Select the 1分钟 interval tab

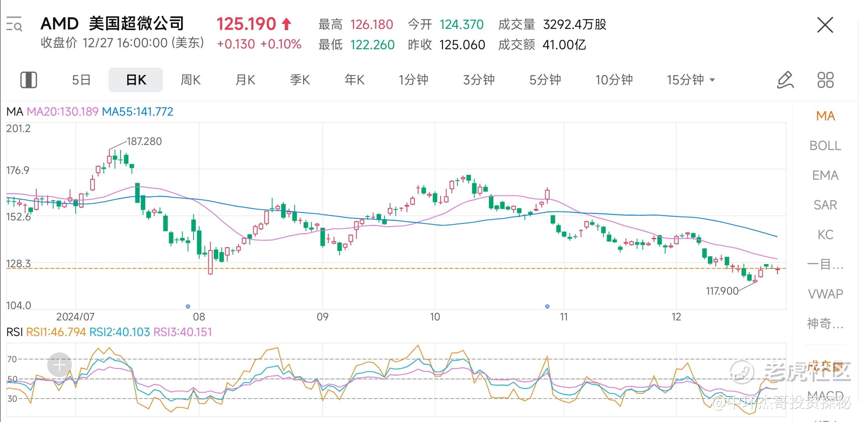(x=413, y=80)
